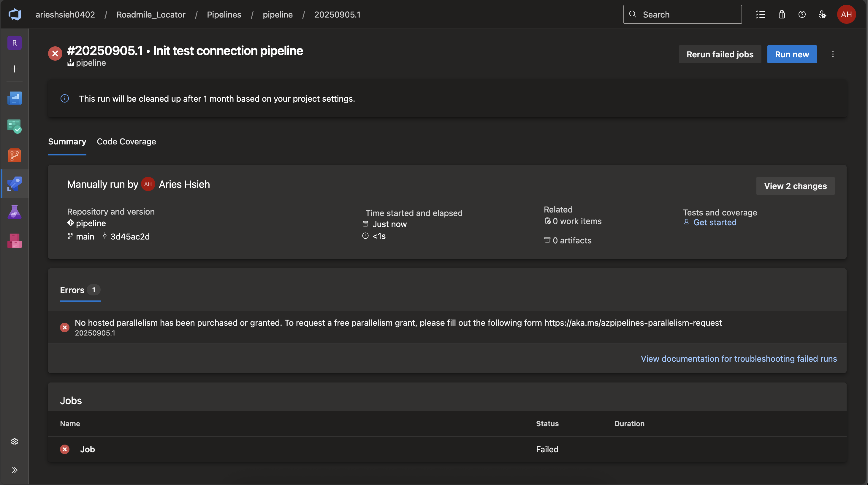Viewport: 868px width, 485px height.
Task: Open Project settings gear icon
Action: (15, 442)
